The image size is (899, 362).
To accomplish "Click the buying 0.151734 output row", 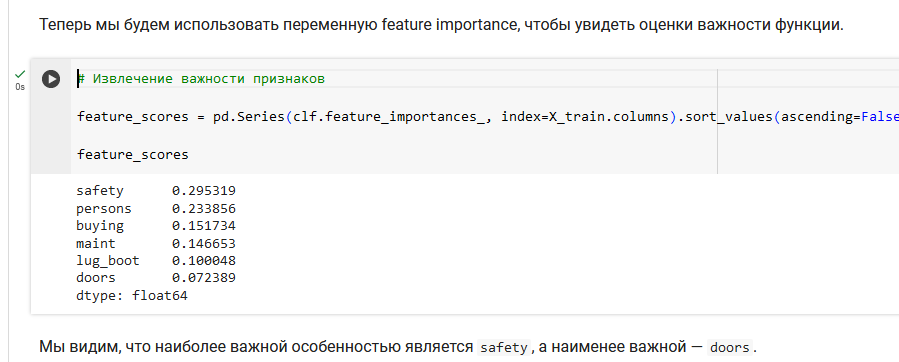I will coord(156,226).
